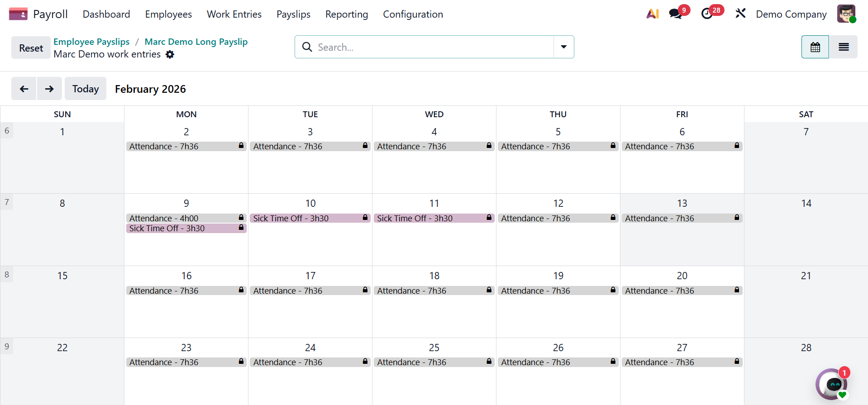This screenshot has height=405, width=868.
Task: Click the Payroll app logo icon
Action: point(18,14)
